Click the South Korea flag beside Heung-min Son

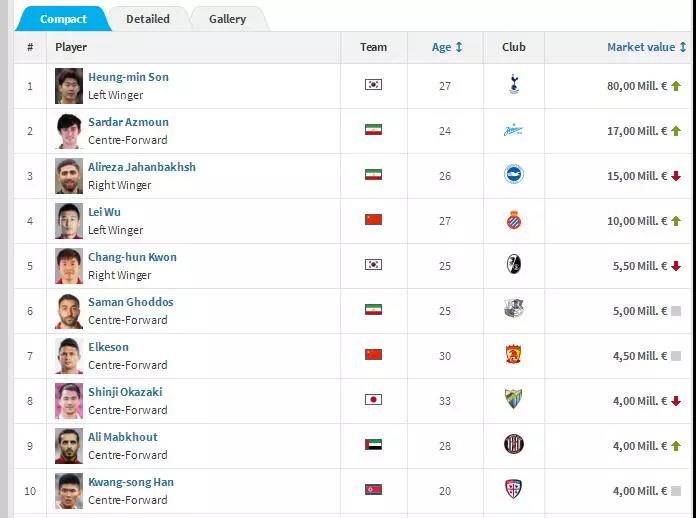[373, 84]
